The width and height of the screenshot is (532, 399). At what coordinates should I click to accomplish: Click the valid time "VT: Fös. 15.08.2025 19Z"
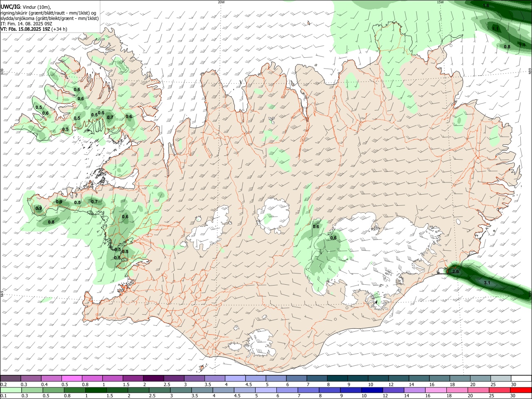(x=25, y=29)
